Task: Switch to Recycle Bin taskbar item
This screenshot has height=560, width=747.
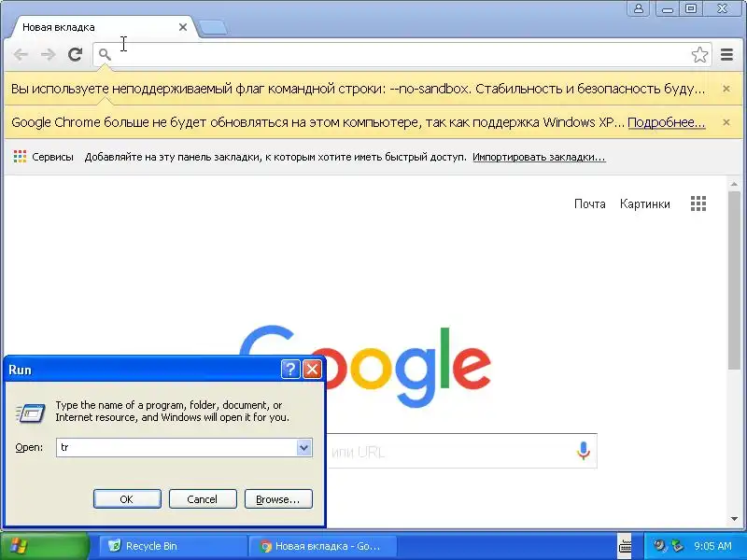Action: point(173,546)
